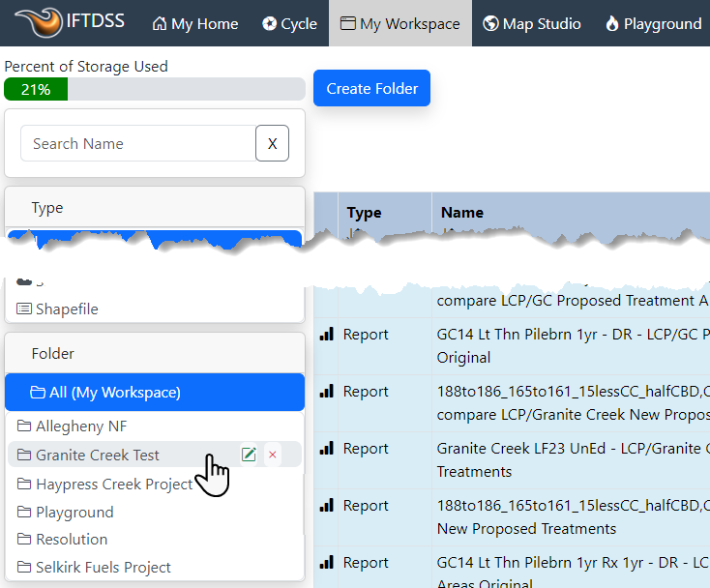Click the storage used progress bar
The width and height of the screenshot is (710, 588).
155,89
